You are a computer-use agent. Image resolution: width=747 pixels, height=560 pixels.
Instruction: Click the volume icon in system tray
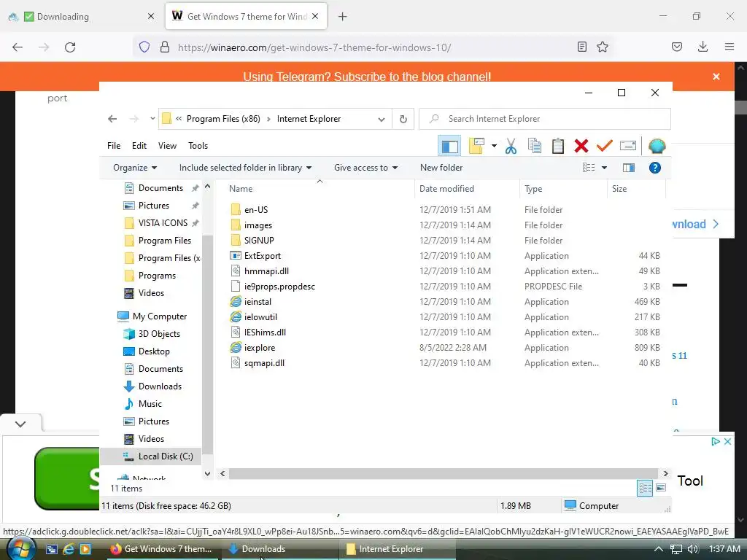coord(693,549)
